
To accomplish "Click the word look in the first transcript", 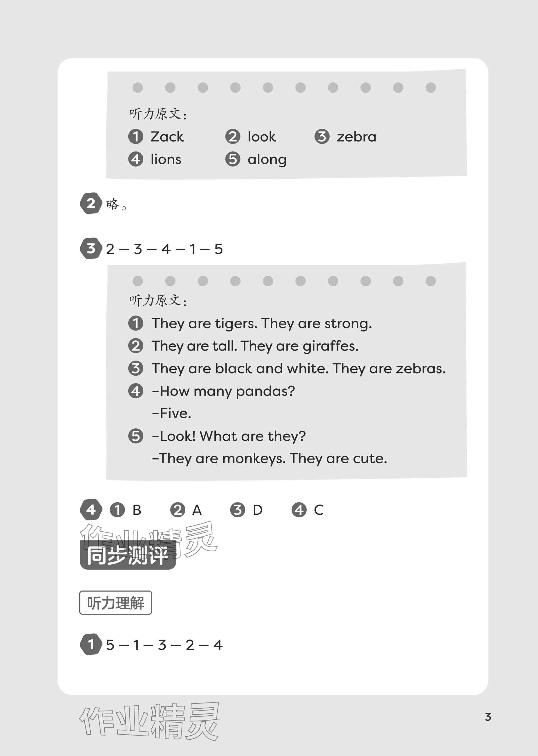I will [x=262, y=136].
